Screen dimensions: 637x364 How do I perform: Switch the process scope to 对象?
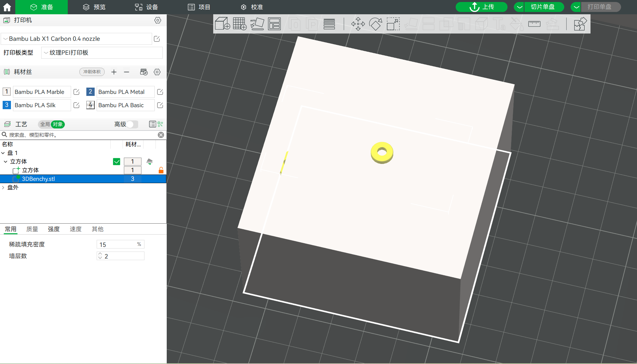click(x=58, y=124)
